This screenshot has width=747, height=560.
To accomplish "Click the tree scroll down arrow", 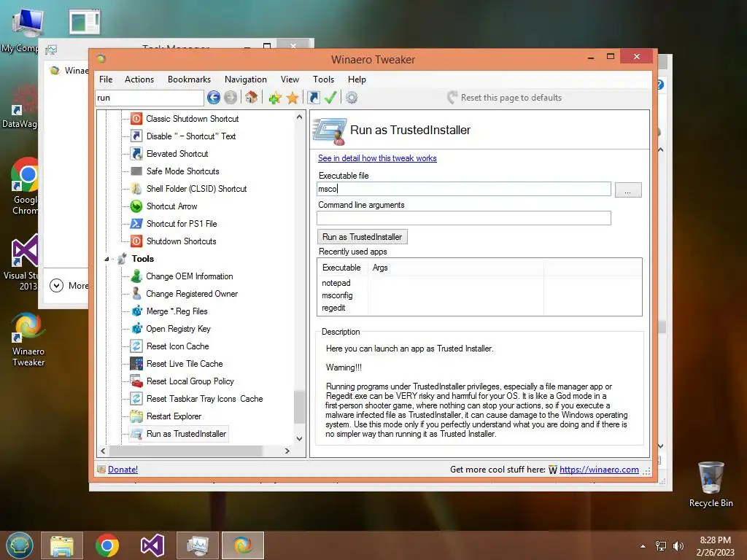I will click(299, 439).
